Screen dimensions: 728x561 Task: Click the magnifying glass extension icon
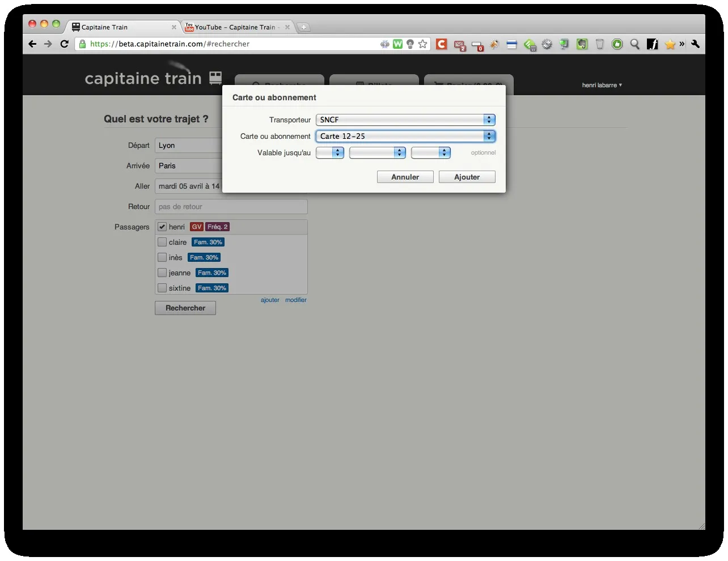click(635, 44)
